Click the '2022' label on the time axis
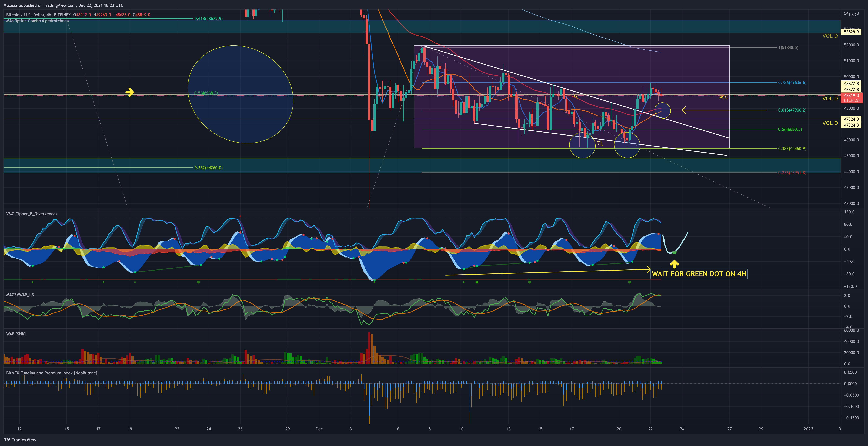868x446 pixels. click(x=808, y=429)
